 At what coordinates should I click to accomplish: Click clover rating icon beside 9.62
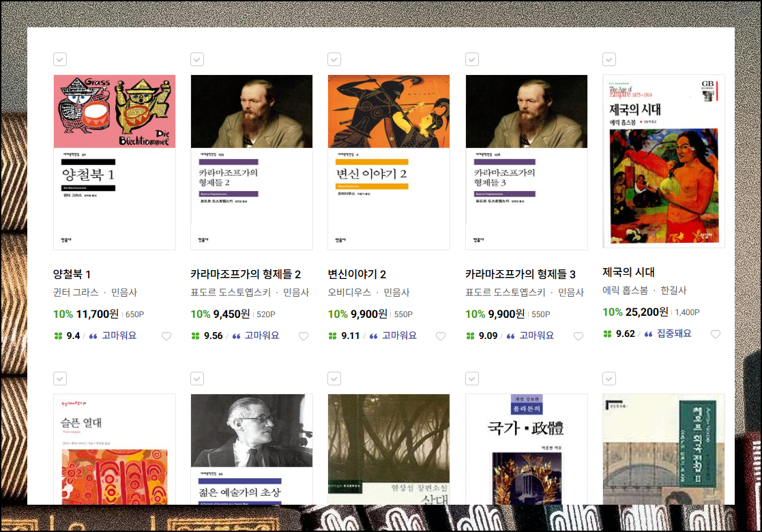[607, 334]
